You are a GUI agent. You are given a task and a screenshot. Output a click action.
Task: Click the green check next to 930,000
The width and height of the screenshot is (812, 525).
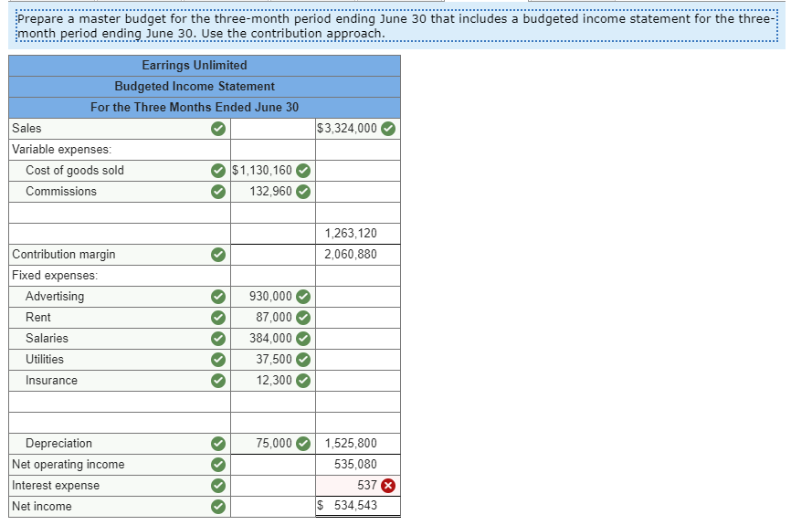[x=303, y=297]
